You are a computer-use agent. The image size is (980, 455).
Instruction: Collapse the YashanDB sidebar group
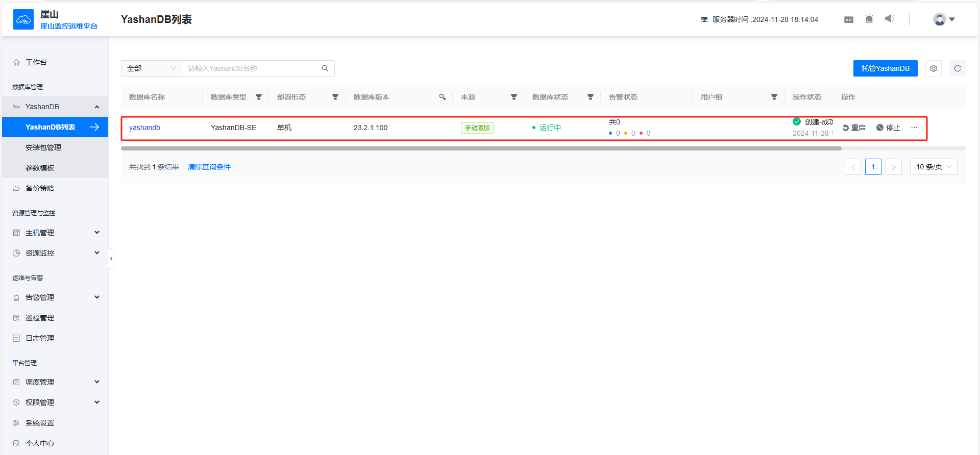(55, 107)
